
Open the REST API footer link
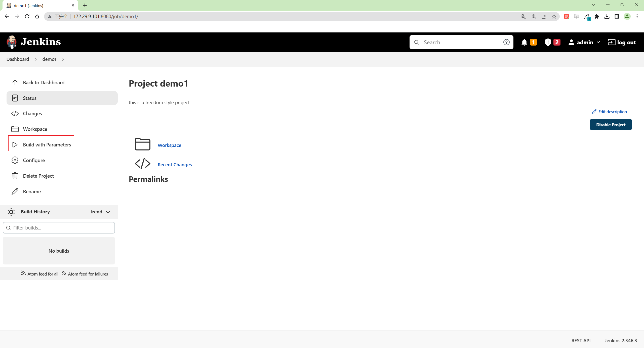[x=581, y=340]
